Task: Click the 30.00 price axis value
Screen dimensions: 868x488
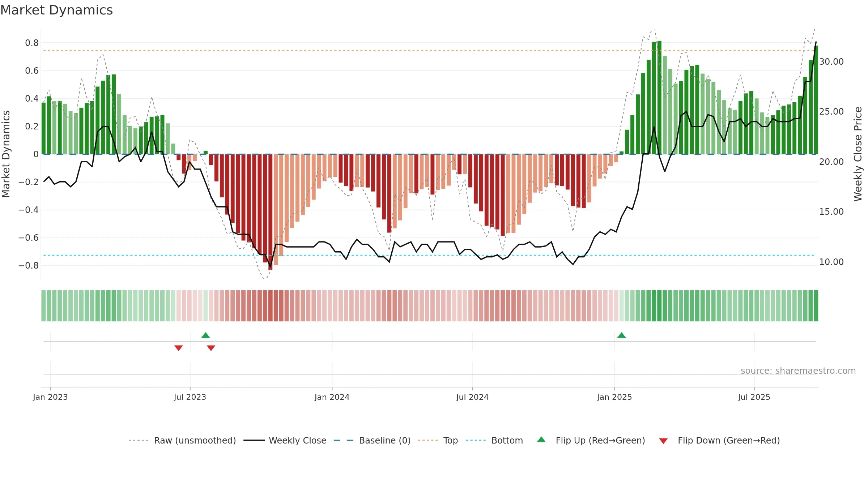Action: pyautogui.click(x=831, y=62)
